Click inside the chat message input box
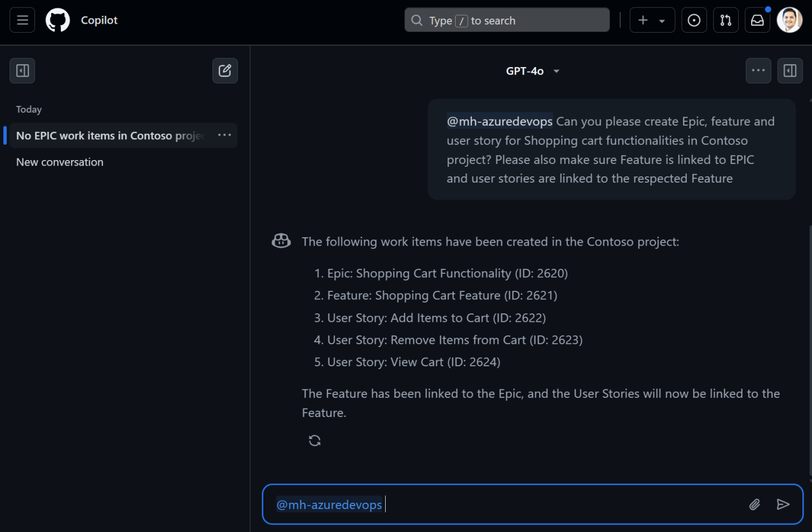Viewport: 812px width, 532px height. [532, 504]
